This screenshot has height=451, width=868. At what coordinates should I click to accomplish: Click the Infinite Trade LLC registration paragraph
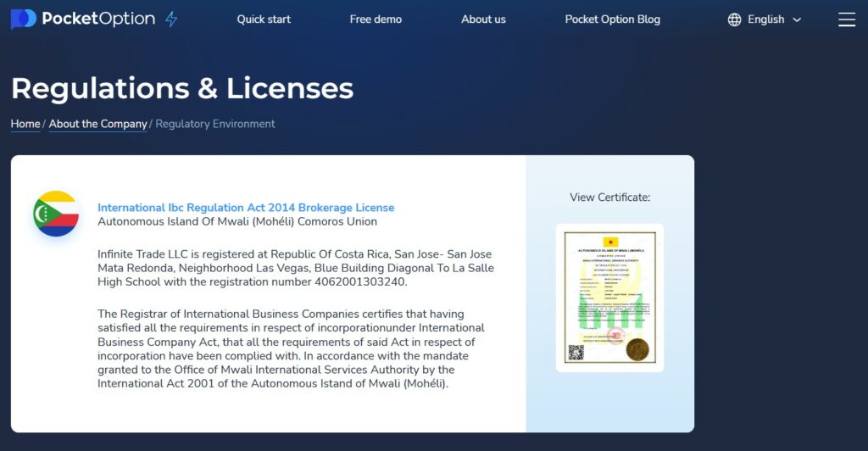[296, 268]
